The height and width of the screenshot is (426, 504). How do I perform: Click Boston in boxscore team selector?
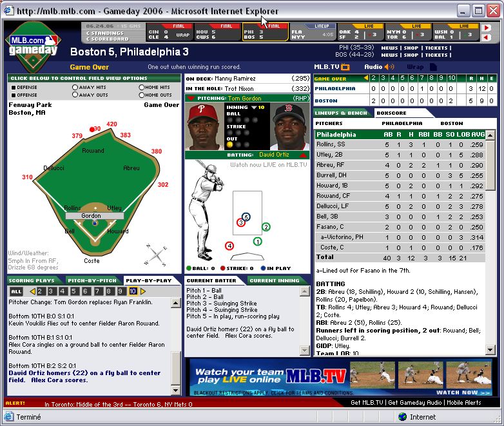pyautogui.click(x=452, y=124)
